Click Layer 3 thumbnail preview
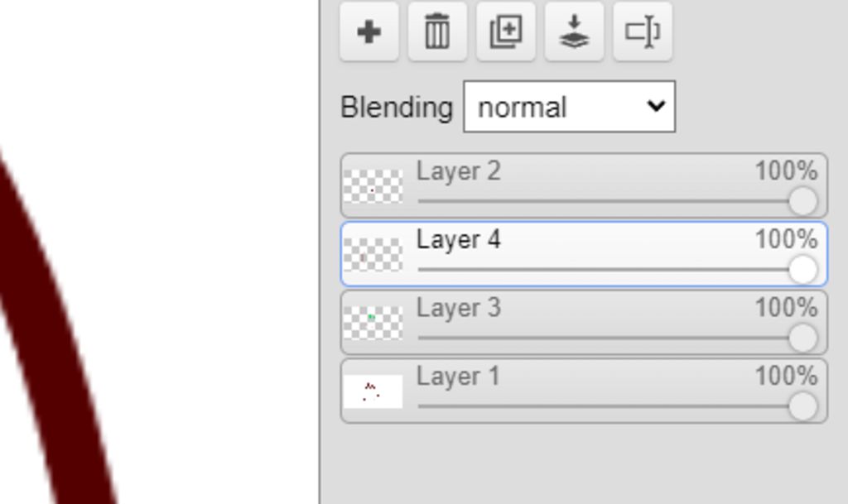 tap(373, 323)
